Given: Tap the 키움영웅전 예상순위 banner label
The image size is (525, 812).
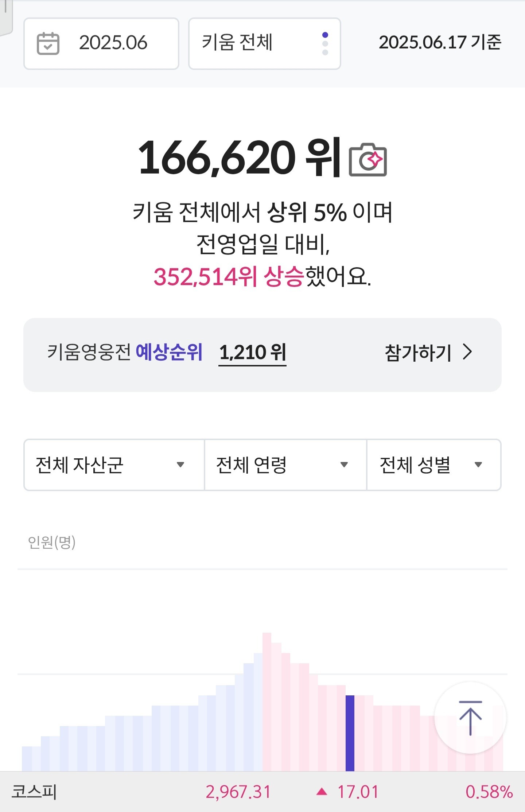Looking at the screenshot, I should tap(125, 353).
